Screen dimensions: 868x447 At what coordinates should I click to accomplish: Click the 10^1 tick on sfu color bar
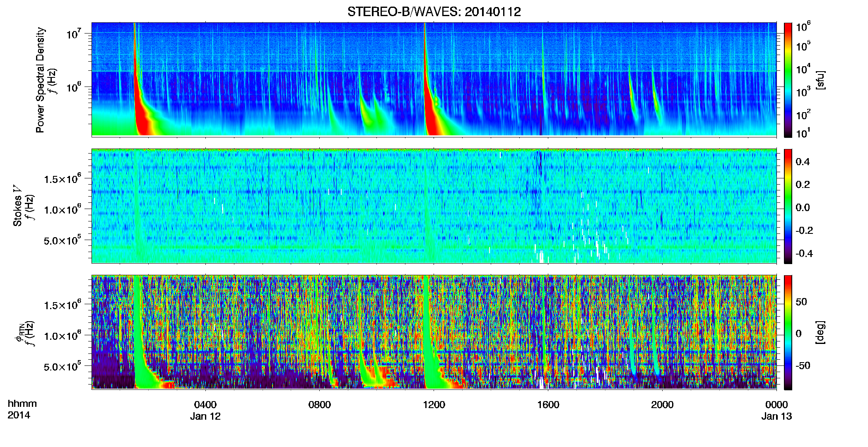pos(803,133)
